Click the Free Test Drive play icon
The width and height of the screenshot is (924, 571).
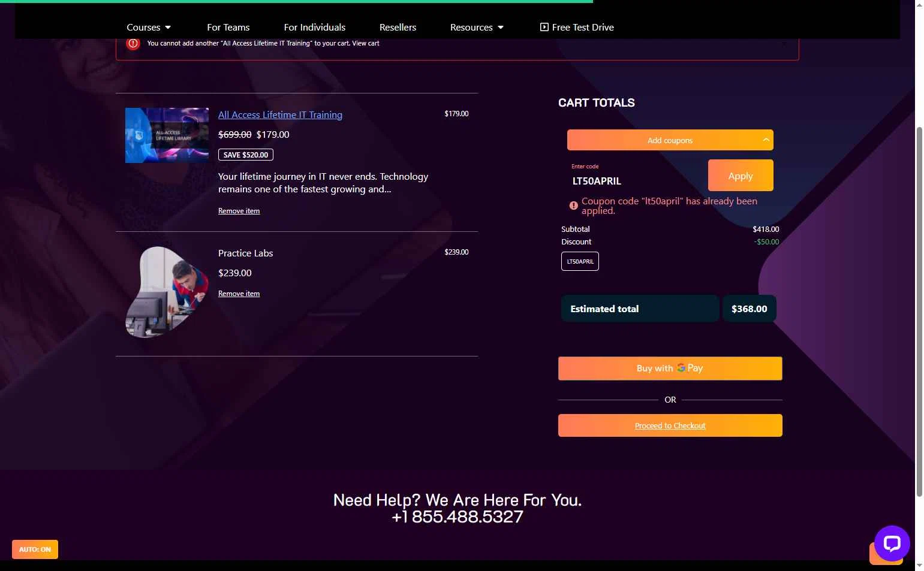coord(544,27)
